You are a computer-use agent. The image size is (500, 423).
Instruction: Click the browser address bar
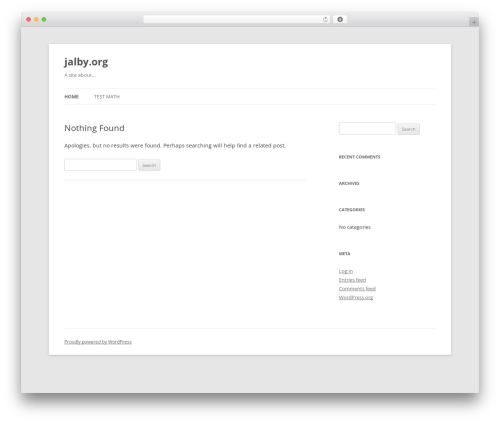click(x=237, y=19)
